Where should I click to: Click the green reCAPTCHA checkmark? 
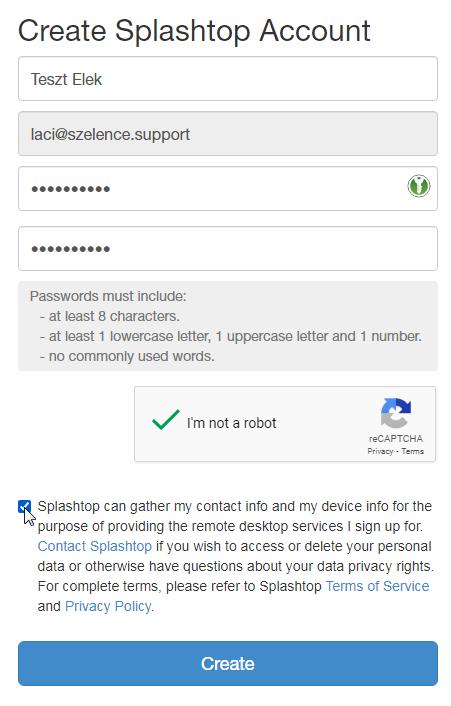(166, 420)
